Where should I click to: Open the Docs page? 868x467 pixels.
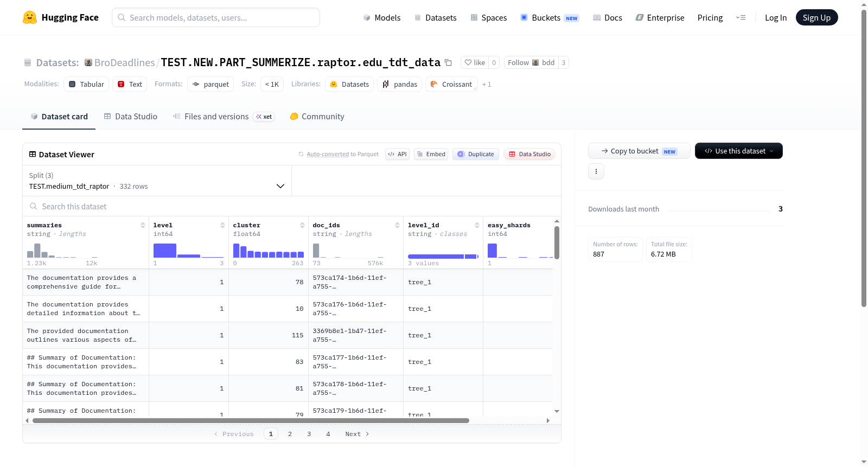[607, 17]
